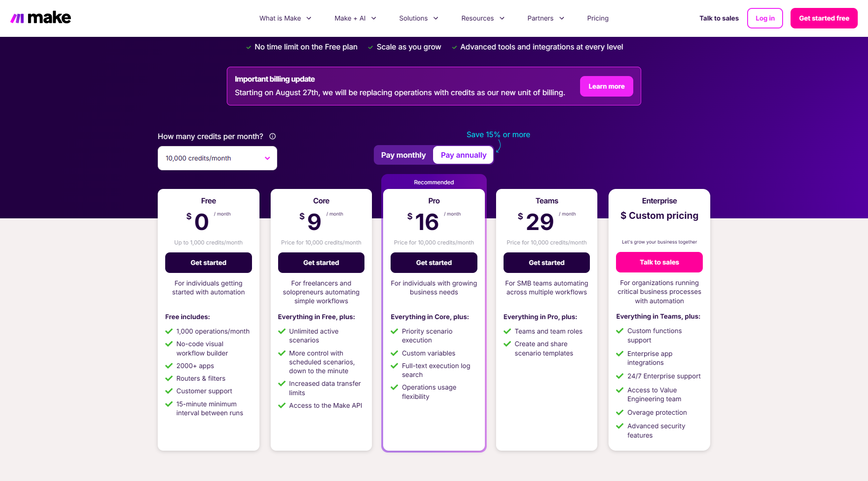Click the Make logo in the top left
Viewport: 868px width, 481px height.
coord(41,17)
